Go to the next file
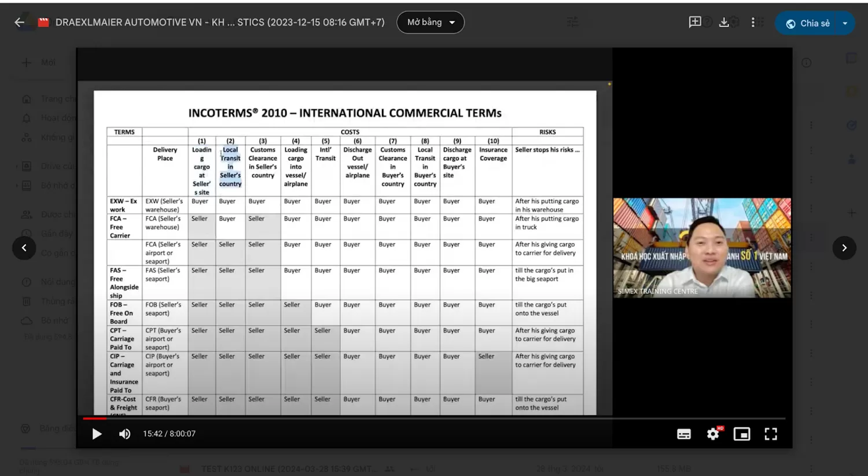This screenshot has height=476, width=868. click(844, 248)
